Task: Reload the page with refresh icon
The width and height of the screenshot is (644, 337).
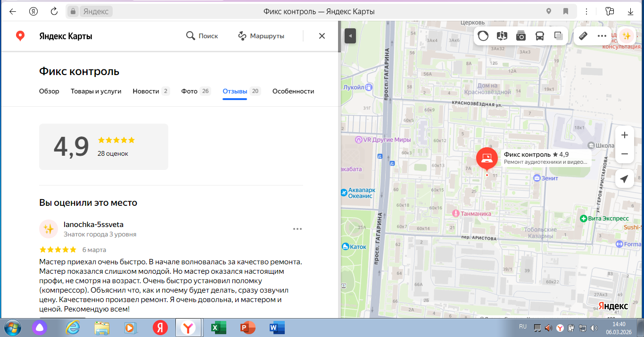Action: coord(54,11)
